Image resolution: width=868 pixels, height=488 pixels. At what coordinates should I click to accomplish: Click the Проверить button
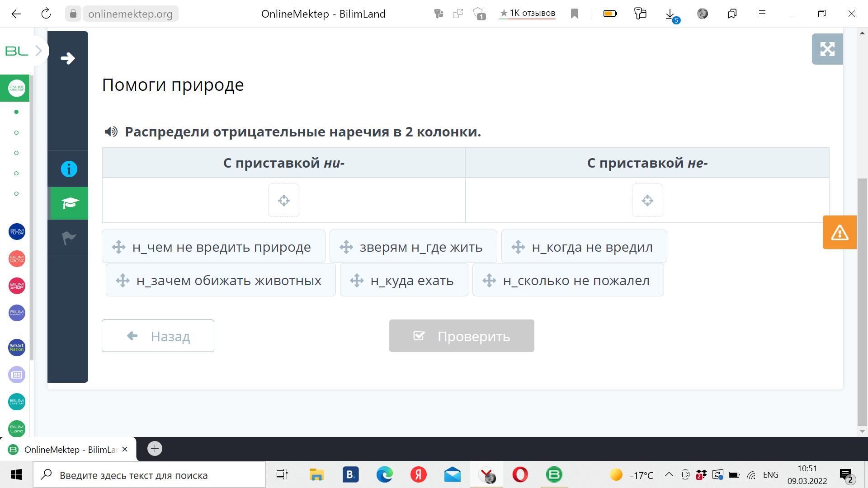coord(462,336)
